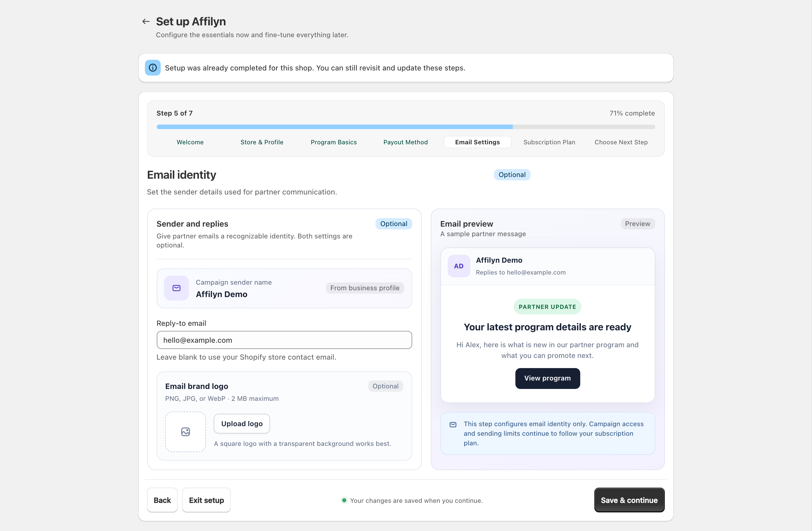Open the Choose Next Step tab

[621, 142]
